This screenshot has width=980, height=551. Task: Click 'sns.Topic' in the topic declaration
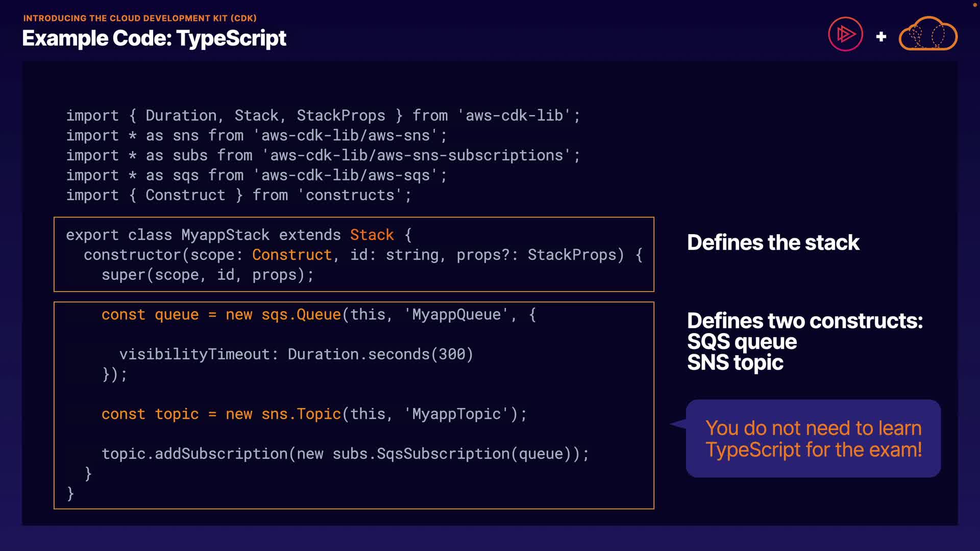(x=301, y=414)
